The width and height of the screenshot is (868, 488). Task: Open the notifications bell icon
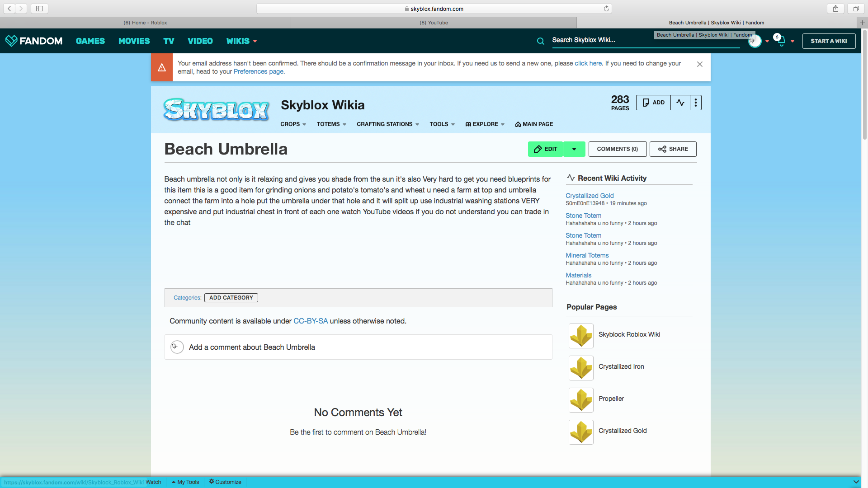point(782,41)
